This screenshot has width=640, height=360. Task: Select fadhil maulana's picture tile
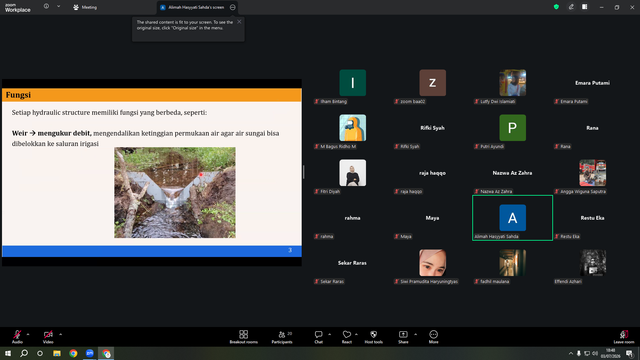(x=513, y=263)
